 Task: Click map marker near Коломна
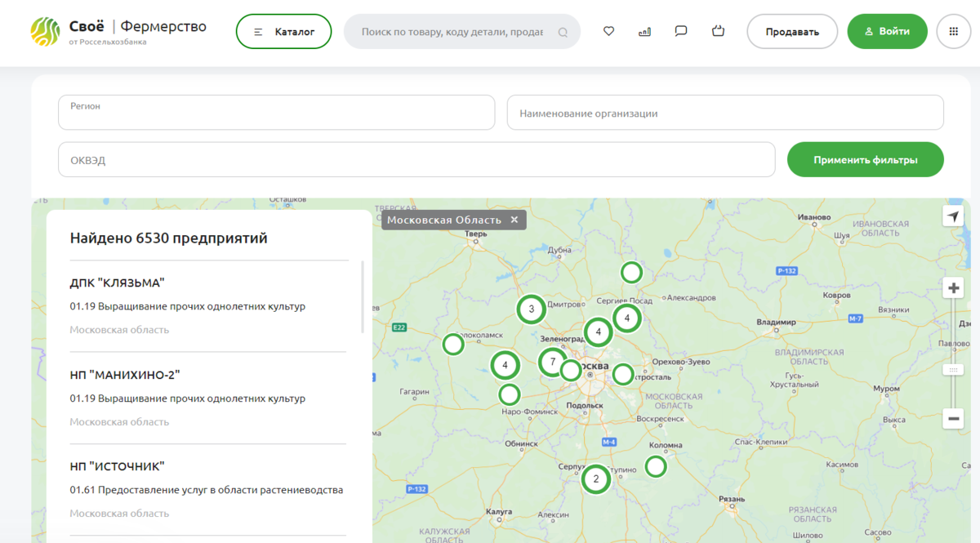(656, 466)
